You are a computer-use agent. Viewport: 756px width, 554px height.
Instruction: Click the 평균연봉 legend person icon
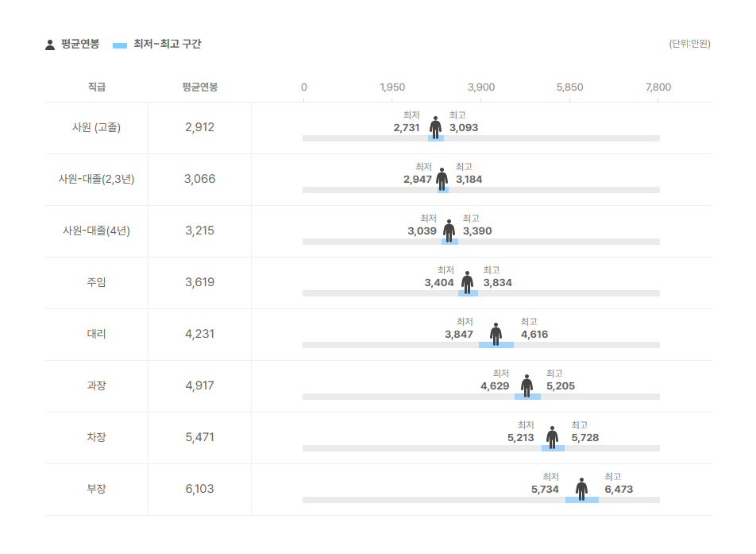point(50,45)
